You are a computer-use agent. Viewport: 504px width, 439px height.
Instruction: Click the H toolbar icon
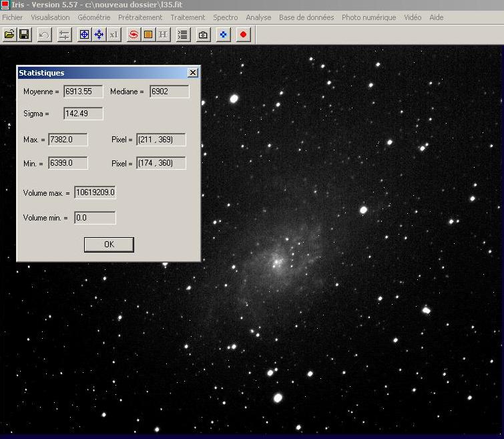coord(163,34)
